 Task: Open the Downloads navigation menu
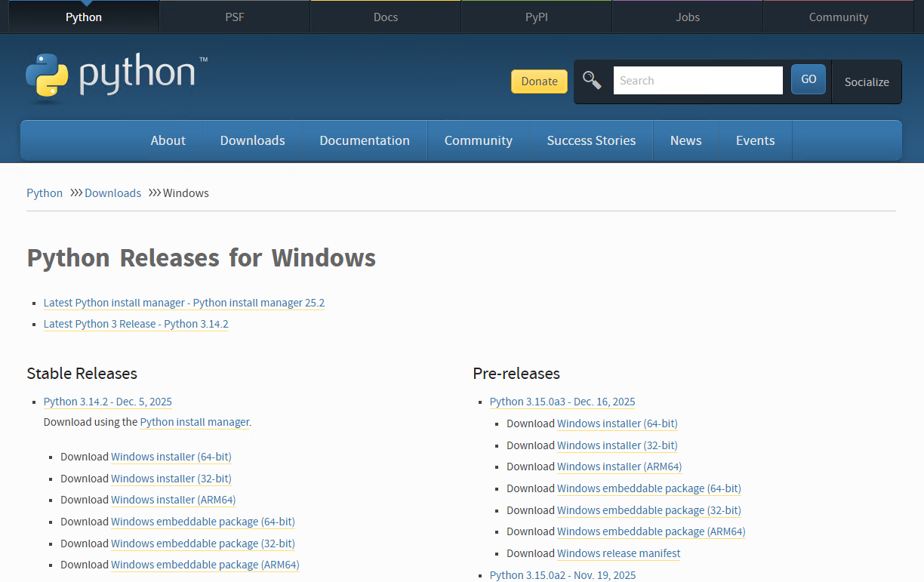pyautogui.click(x=252, y=140)
